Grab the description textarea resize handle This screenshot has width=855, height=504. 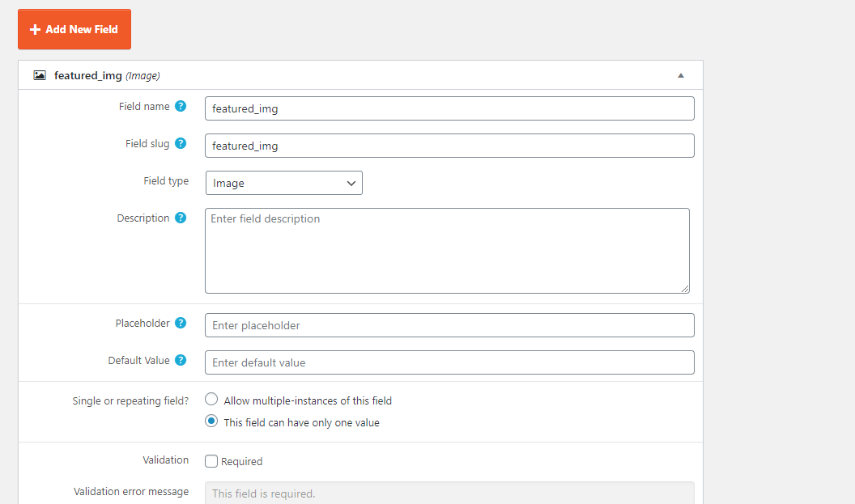pos(685,289)
